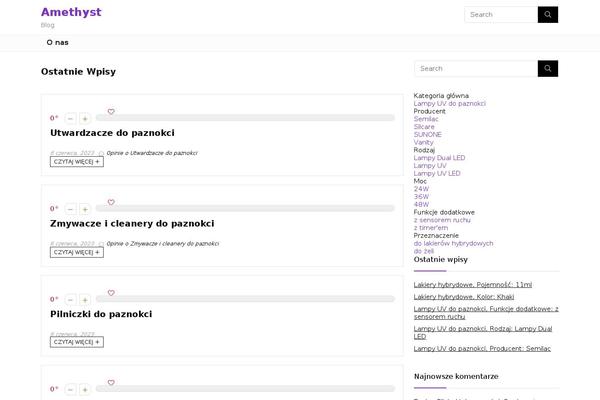Open Lakiery hybrydowe, Kolor: Khaki post

click(464, 297)
